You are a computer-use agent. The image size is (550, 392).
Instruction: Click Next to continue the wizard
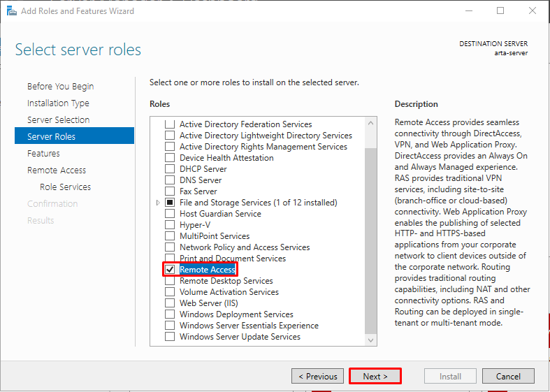(375, 376)
